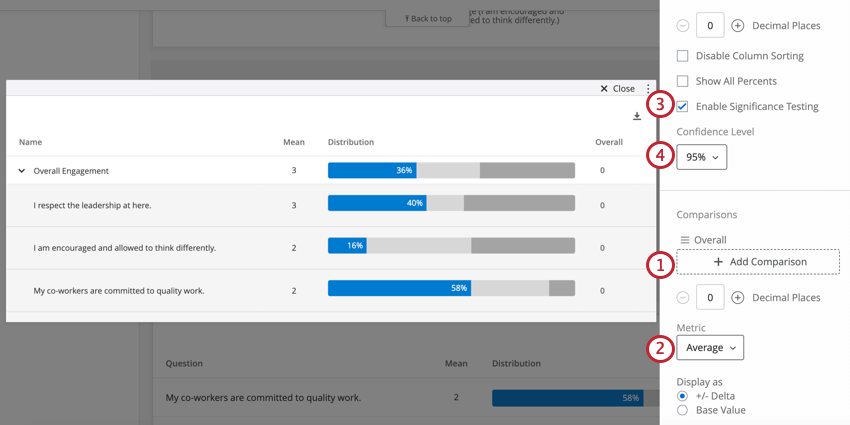Click the top Decimal Places minus icon
The image size is (850, 425).
[x=683, y=26]
